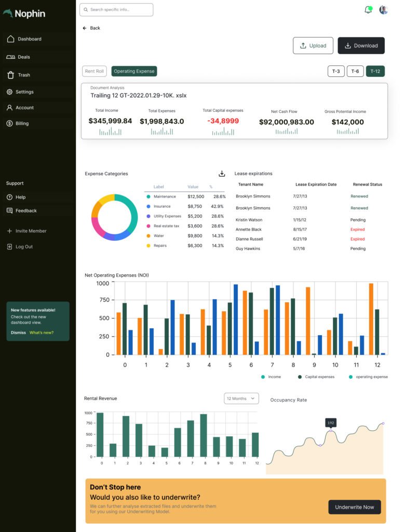Click the Underwrite Now button
The height and width of the screenshot is (532, 405).
tap(355, 507)
